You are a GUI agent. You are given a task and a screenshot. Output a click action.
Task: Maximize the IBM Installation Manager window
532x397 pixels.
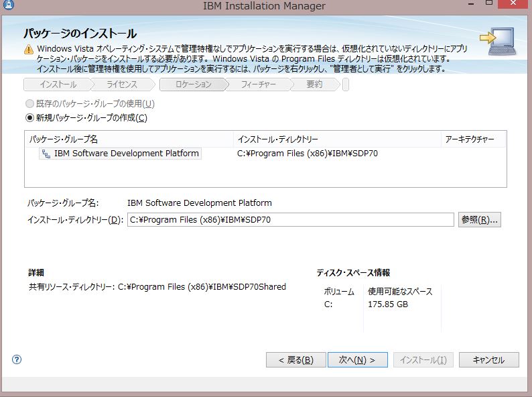tap(489, 3)
